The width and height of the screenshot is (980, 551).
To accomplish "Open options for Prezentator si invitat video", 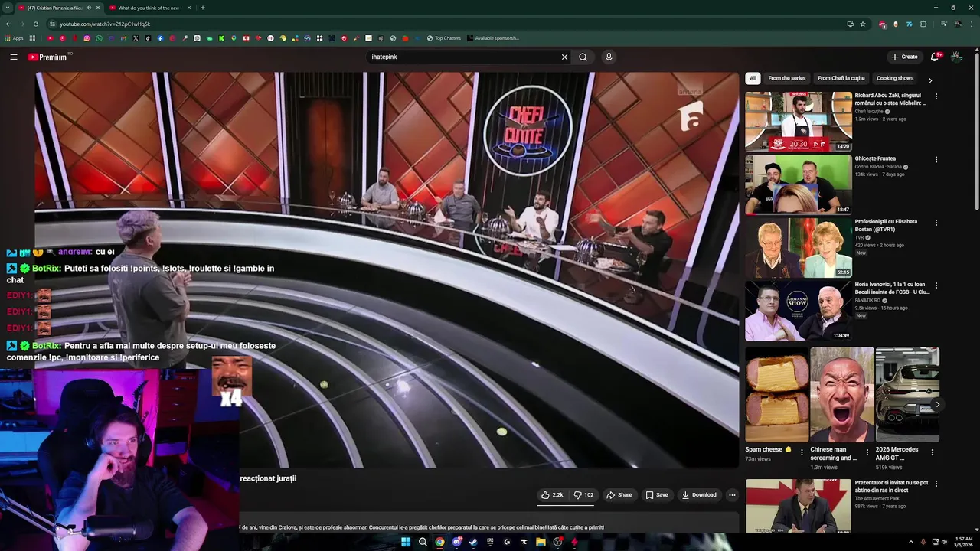I will (936, 484).
